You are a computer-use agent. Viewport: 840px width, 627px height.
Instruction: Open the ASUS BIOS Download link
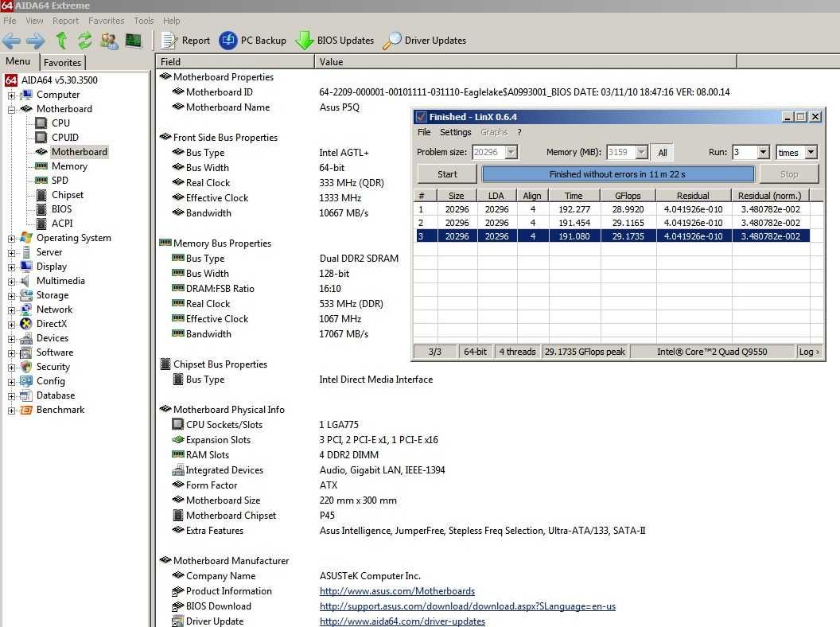[x=467, y=606]
